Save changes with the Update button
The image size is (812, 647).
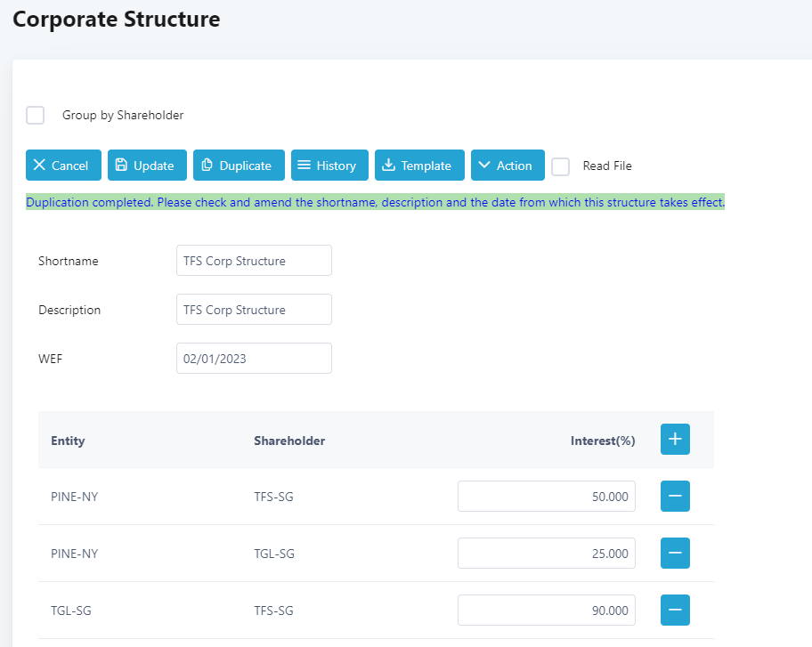click(147, 166)
